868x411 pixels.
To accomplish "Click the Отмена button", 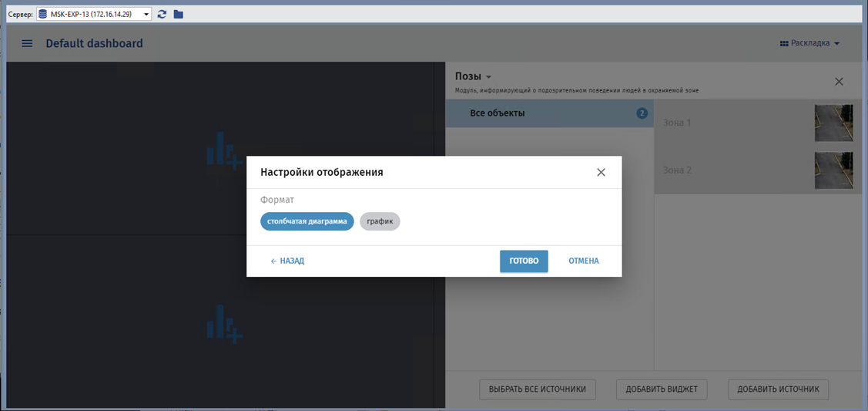I will pos(583,261).
